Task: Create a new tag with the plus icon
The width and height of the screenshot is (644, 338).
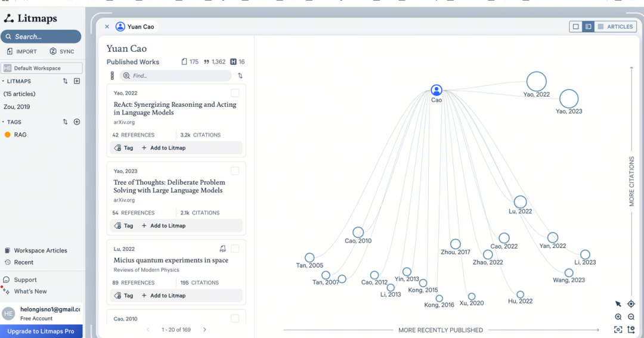Action: click(76, 122)
